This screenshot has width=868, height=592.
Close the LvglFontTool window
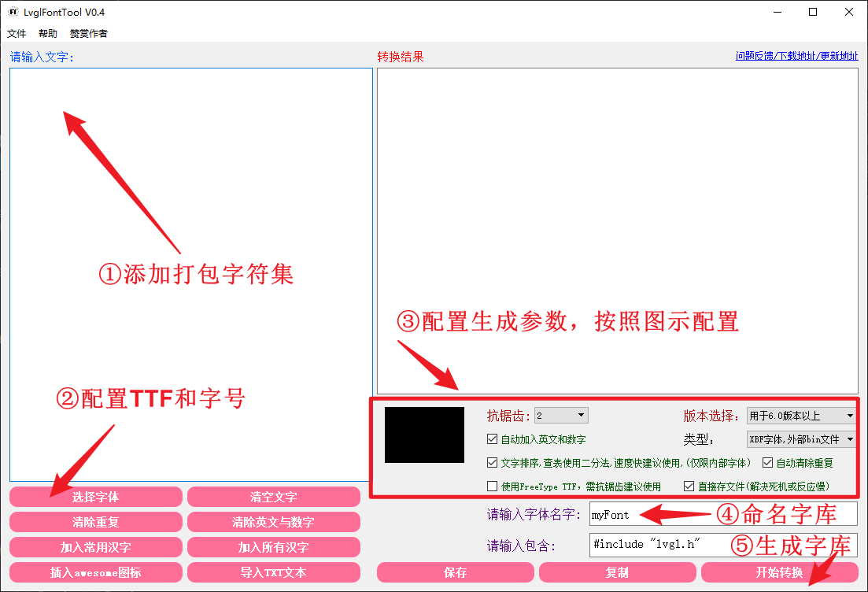848,12
